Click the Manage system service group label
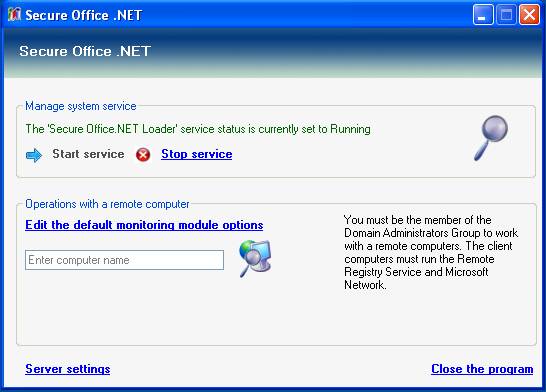 [x=81, y=106]
